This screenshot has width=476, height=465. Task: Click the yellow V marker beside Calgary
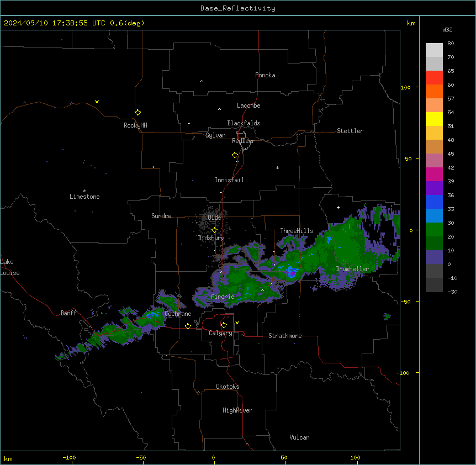coord(237,323)
